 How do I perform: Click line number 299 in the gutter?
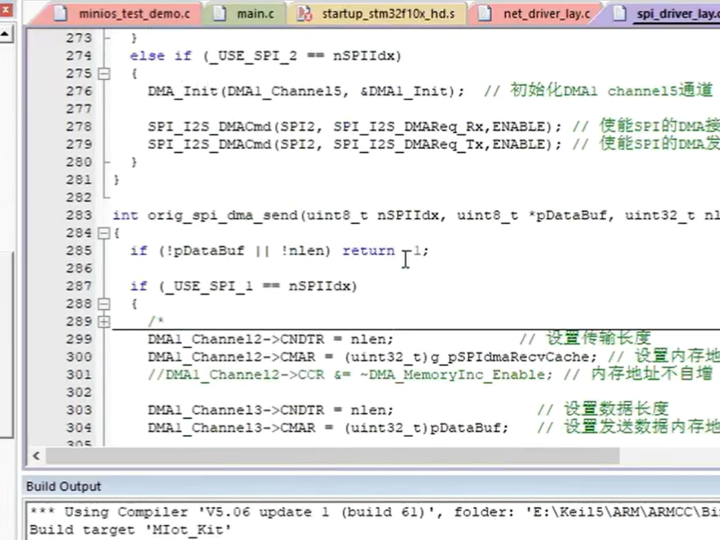78,339
